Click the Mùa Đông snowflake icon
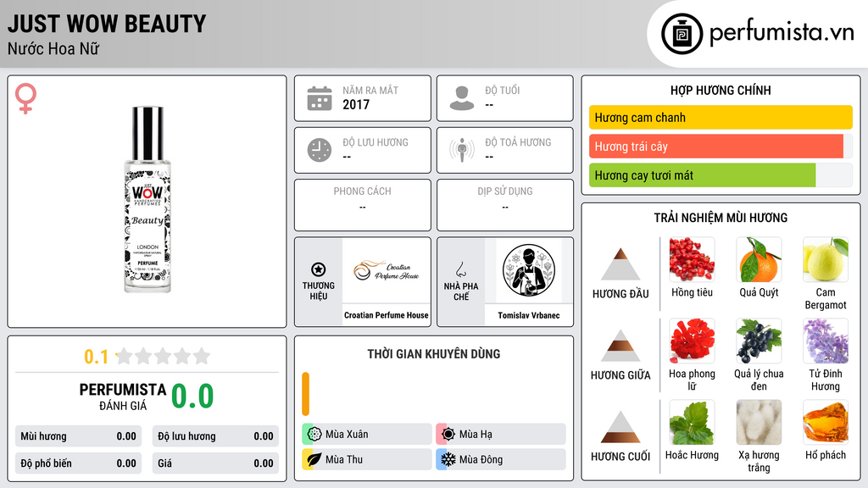This screenshot has width=868, height=488. coord(448,459)
